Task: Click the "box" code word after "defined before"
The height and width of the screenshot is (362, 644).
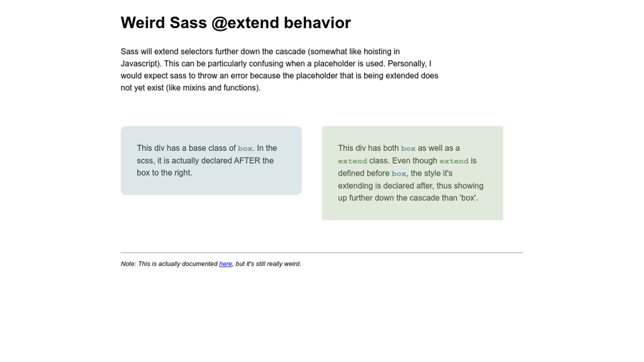Action: 398,174
